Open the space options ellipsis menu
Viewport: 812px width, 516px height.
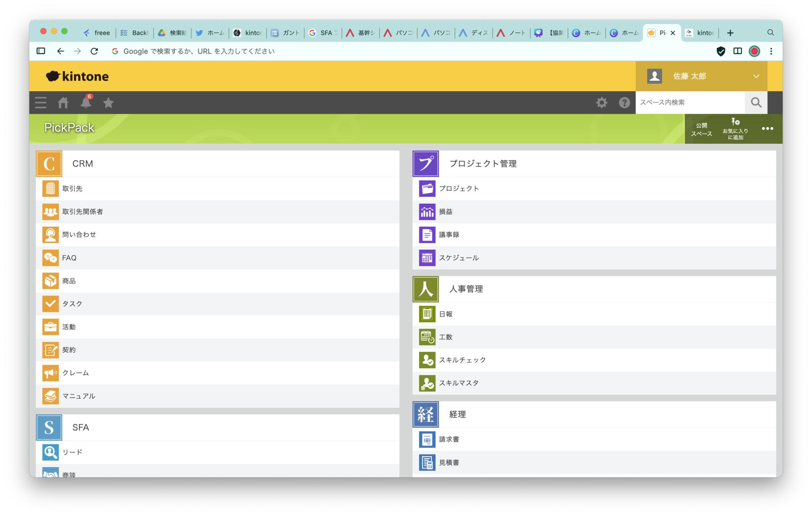click(x=767, y=129)
